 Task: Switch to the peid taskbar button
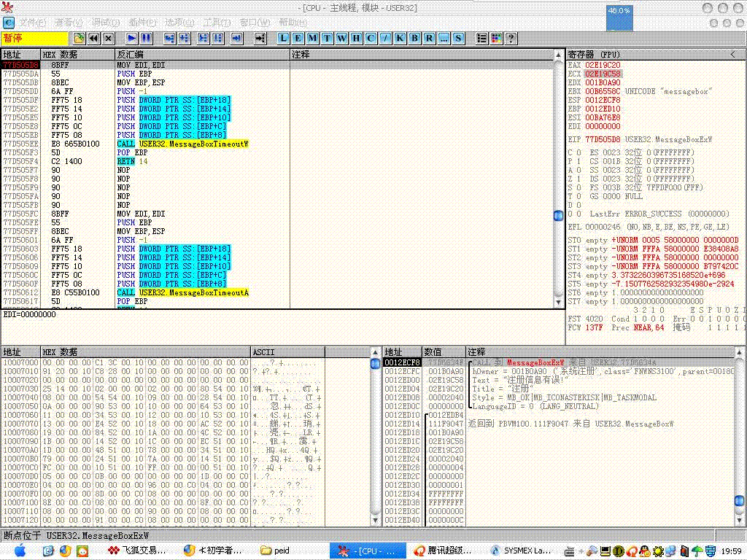point(283,551)
